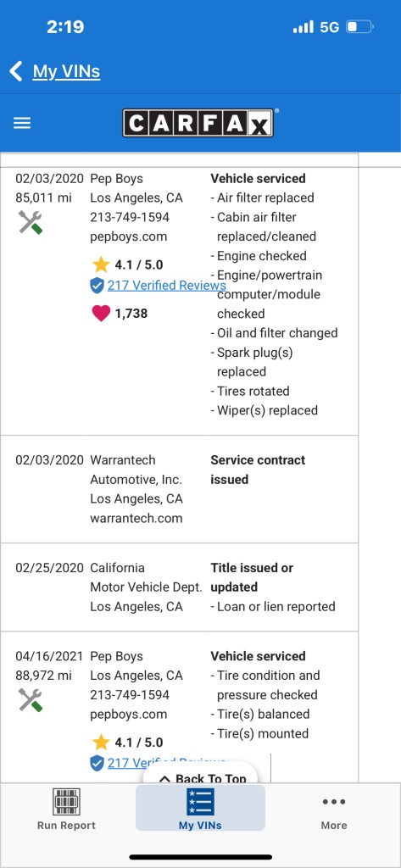Tap Back To Top button
The height and width of the screenshot is (868, 401).
point(202,776)
